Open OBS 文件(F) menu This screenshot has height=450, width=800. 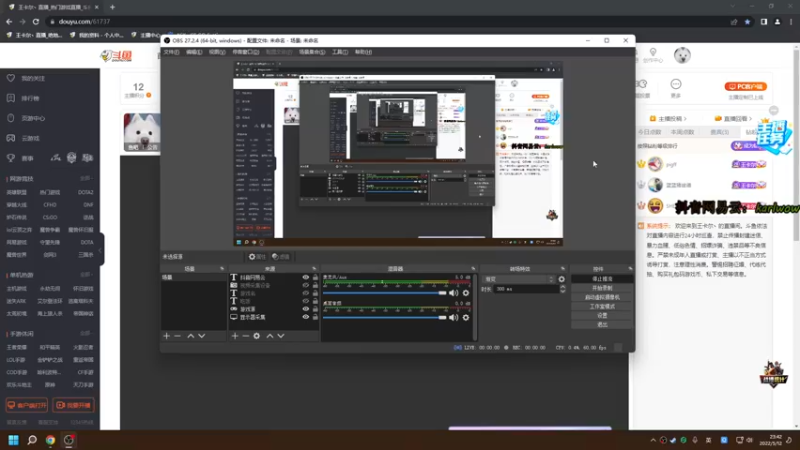click(x=171, y=52)
